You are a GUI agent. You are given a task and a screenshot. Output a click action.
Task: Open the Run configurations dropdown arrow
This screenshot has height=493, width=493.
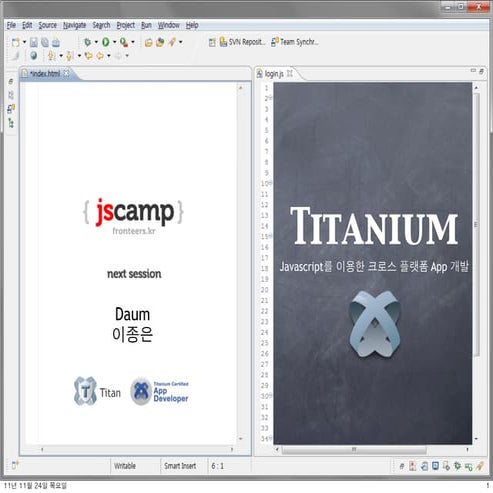[x=114, y=42]
